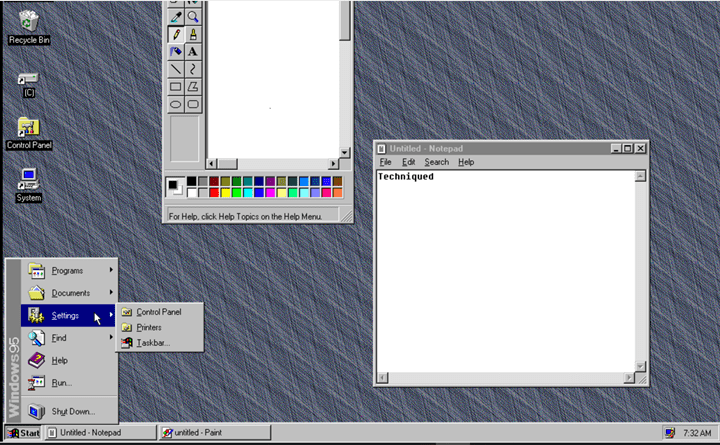
Task: Pick the red color in Paint palette
Action: point(214,192)
